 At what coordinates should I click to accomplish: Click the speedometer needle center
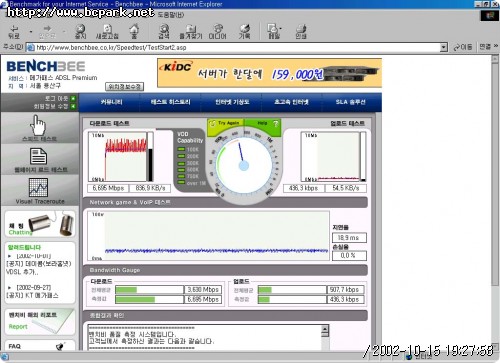[244, 165]
